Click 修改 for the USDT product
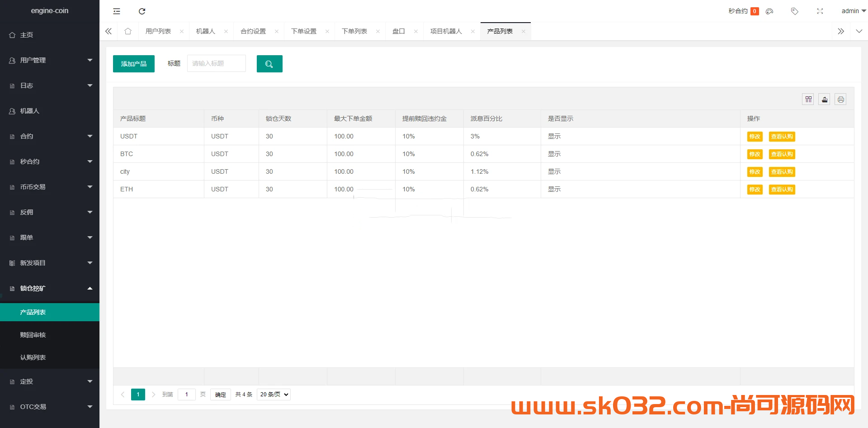Screen dimensions: 868x428 tap(755, 137)
